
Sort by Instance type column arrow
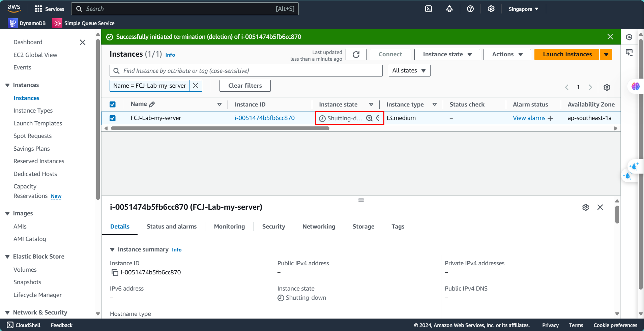click(435, 104)
